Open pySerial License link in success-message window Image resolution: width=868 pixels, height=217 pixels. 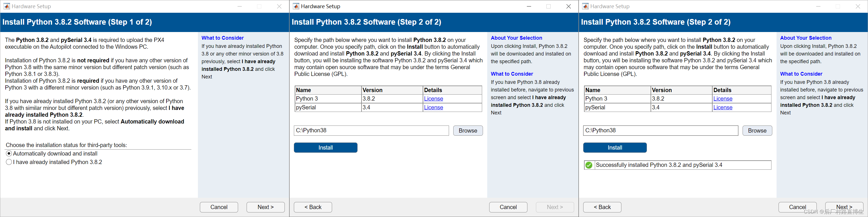pos(723,107)
